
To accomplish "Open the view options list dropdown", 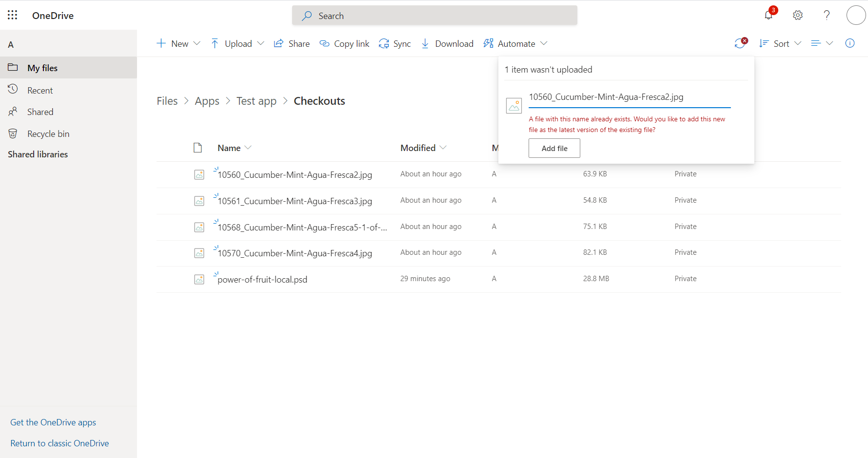I will point(822,43).
